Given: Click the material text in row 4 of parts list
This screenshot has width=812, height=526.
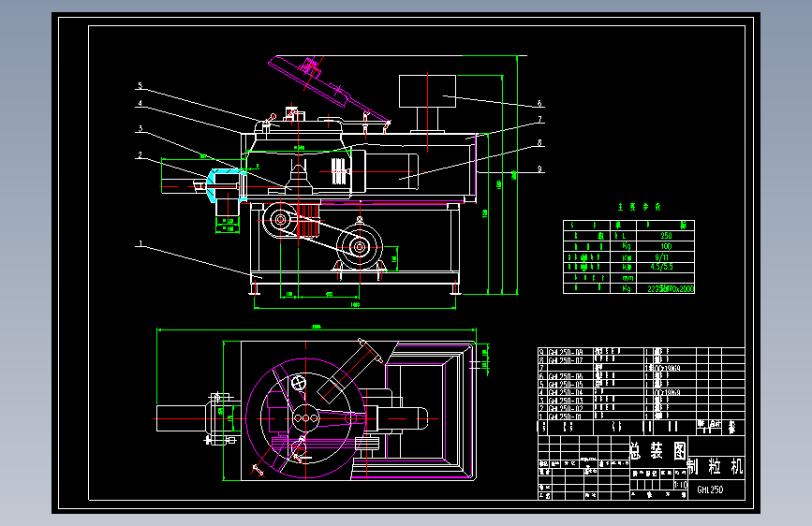Looking at the screenshot, I should click(668, 392).
